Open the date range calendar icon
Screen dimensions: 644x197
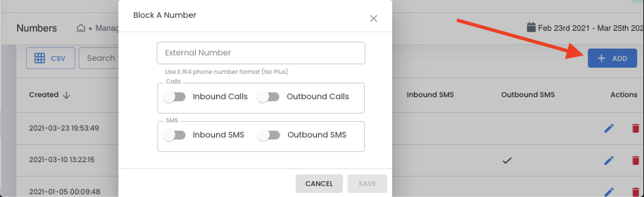coord(531,27)
